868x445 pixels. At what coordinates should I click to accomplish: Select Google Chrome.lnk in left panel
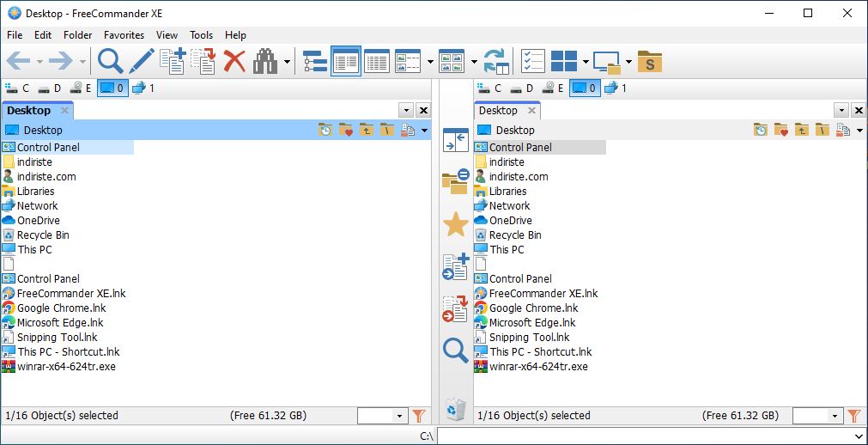pyautogui.click(x=62, y=308)
